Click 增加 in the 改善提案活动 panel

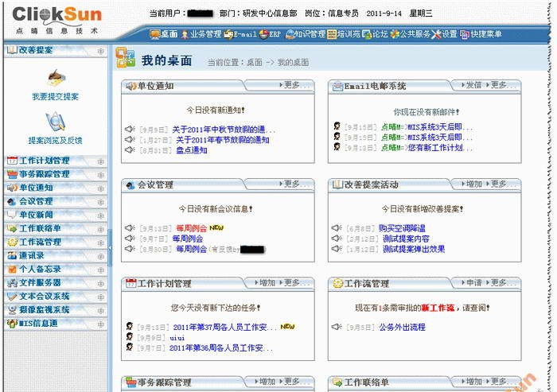[x=471, y=184]
